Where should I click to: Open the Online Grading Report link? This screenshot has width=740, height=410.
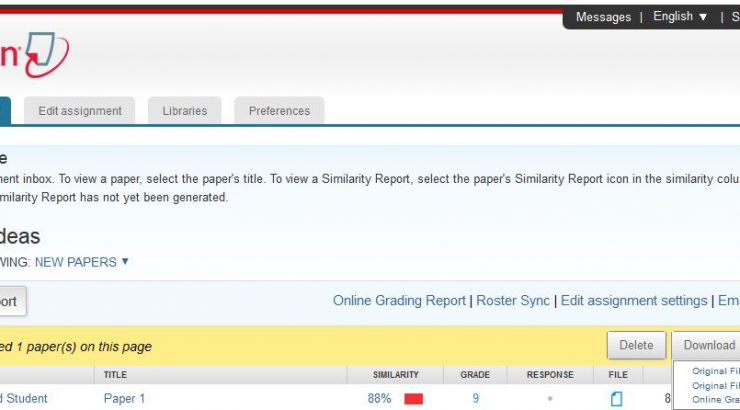399,300
